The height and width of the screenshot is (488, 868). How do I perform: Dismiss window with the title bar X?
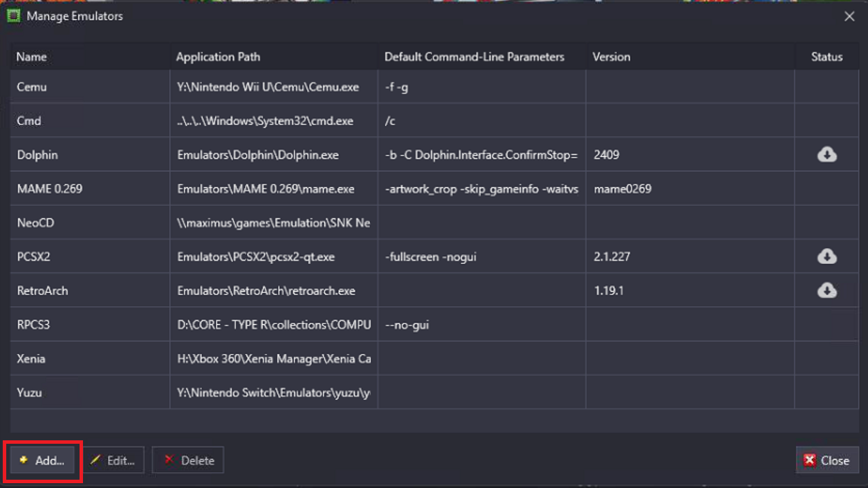[x=849, y=16]
